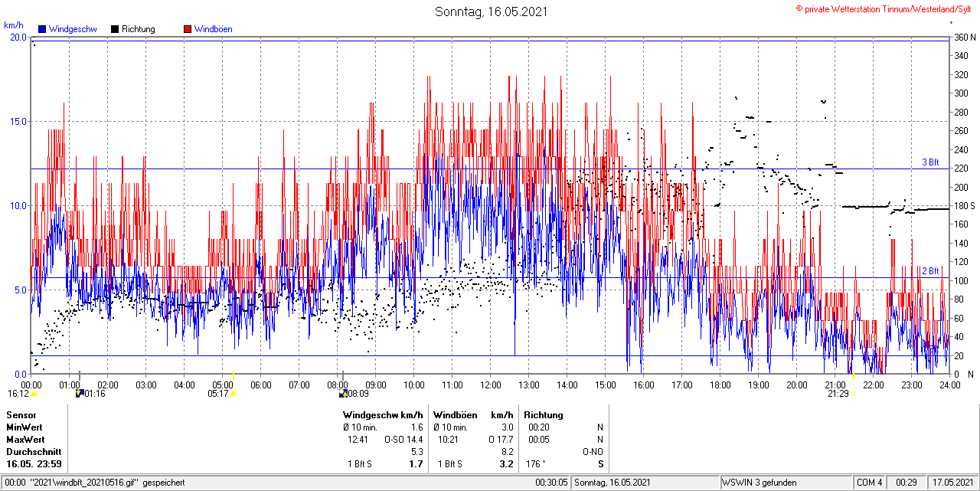The height and width of the screenshot is (491, 980).
Task: Click the max wind value O-SO 14.4
Action: coord(404,439)
